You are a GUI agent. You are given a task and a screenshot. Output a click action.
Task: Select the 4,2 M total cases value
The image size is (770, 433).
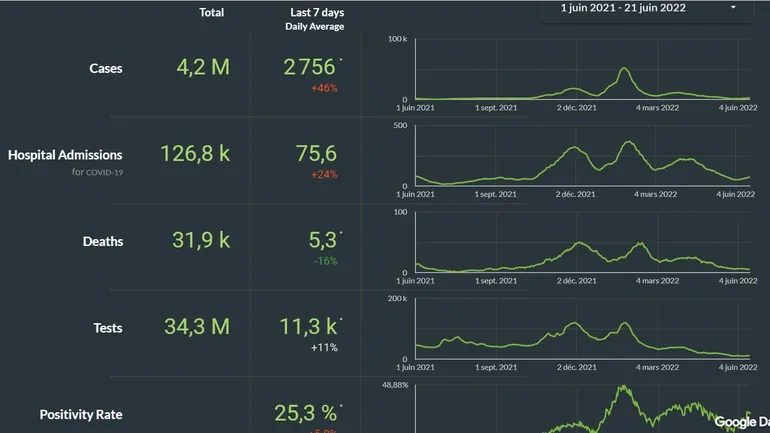(x=203, y=68)
